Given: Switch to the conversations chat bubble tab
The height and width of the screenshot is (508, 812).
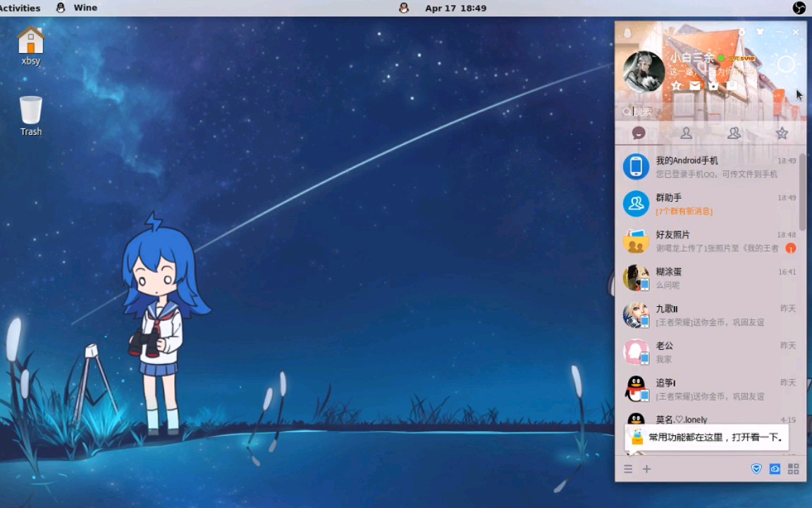Looking at the screenshot, I should [x=639, y=133].
